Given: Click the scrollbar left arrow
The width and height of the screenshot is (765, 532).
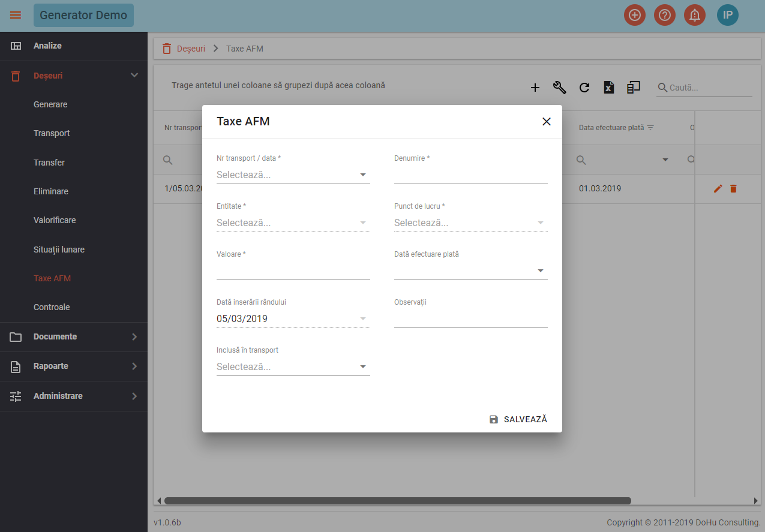Looking at the screenshot, I should pyautogui.click(x=159, y=501).
